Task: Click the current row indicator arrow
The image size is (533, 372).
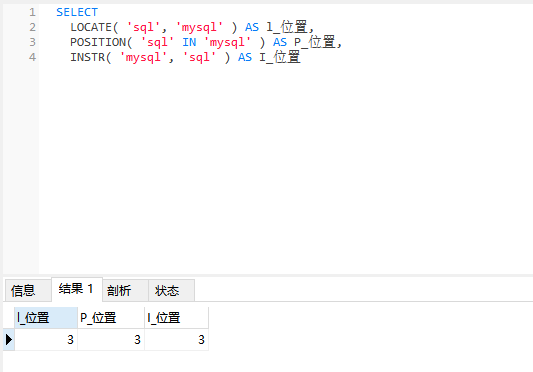Action: point(9,339)
